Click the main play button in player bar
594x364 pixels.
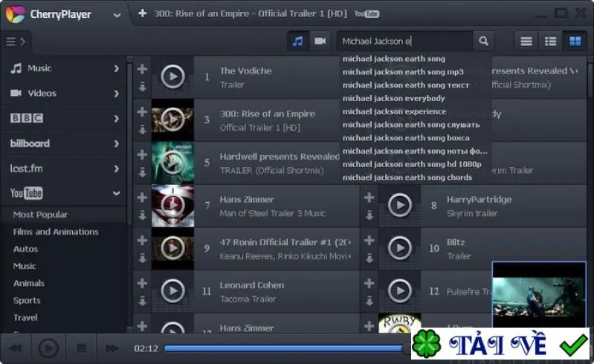click(x=48, y=348)
